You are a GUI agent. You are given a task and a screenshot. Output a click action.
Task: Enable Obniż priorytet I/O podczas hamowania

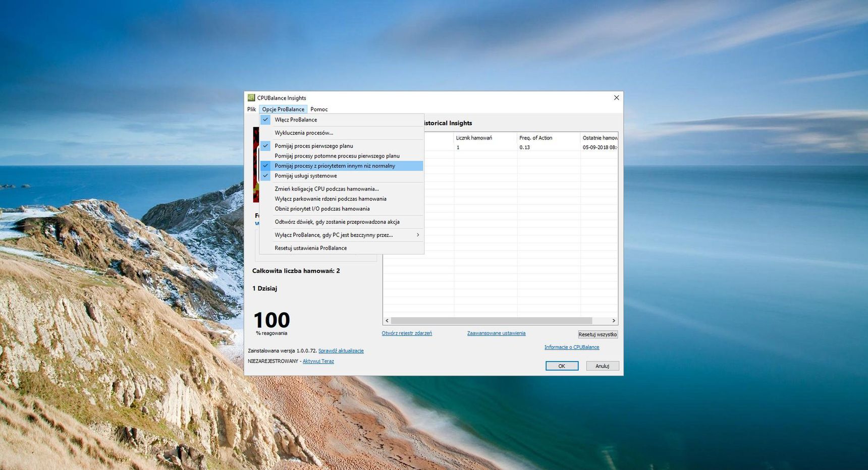341,209
